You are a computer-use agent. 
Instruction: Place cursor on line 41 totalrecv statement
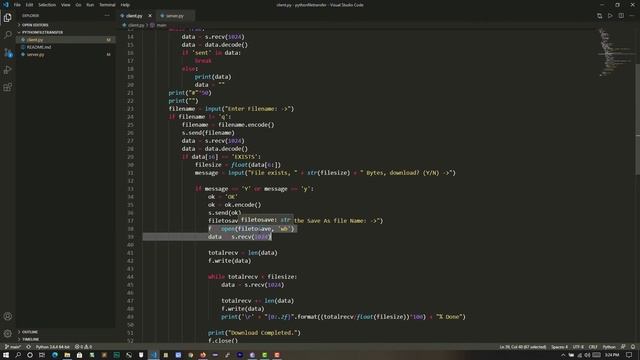click(x=242, y=253)
